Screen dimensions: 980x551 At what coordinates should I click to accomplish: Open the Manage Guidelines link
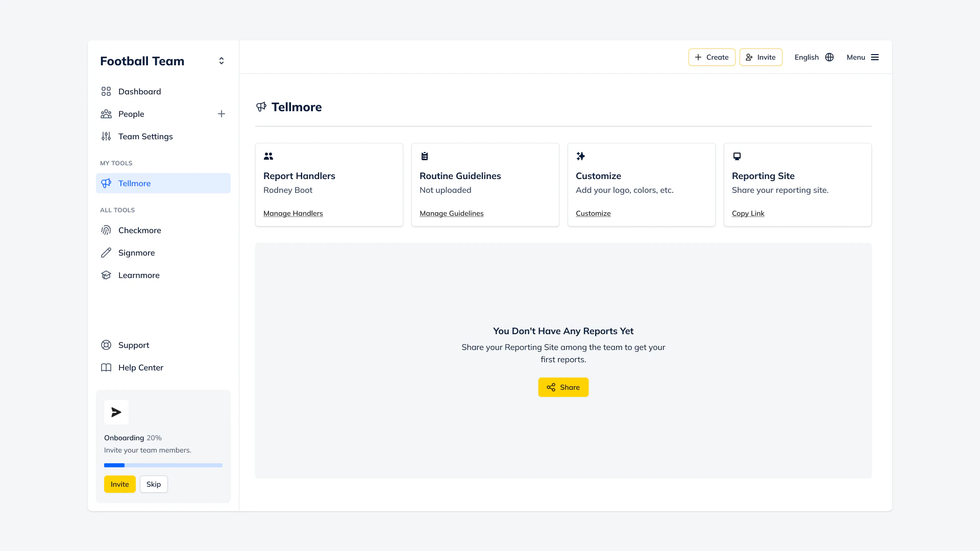coord(452,213)
